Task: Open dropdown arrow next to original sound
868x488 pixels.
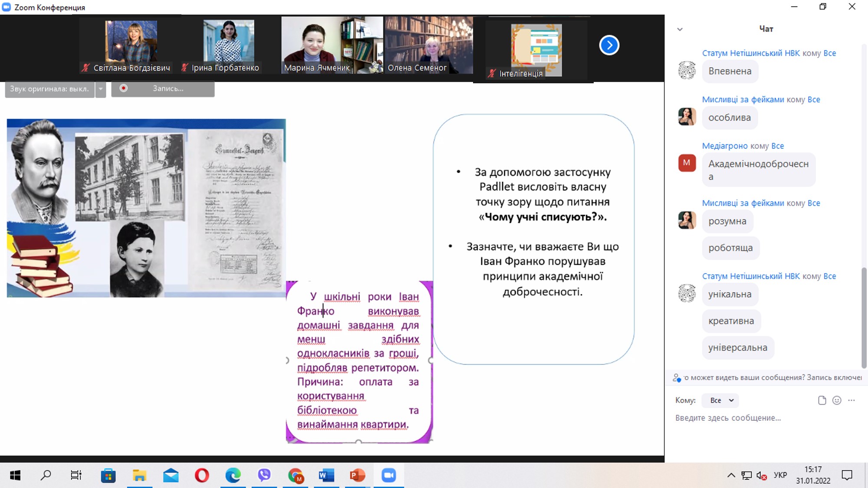Action: click(x=101, y=89)
